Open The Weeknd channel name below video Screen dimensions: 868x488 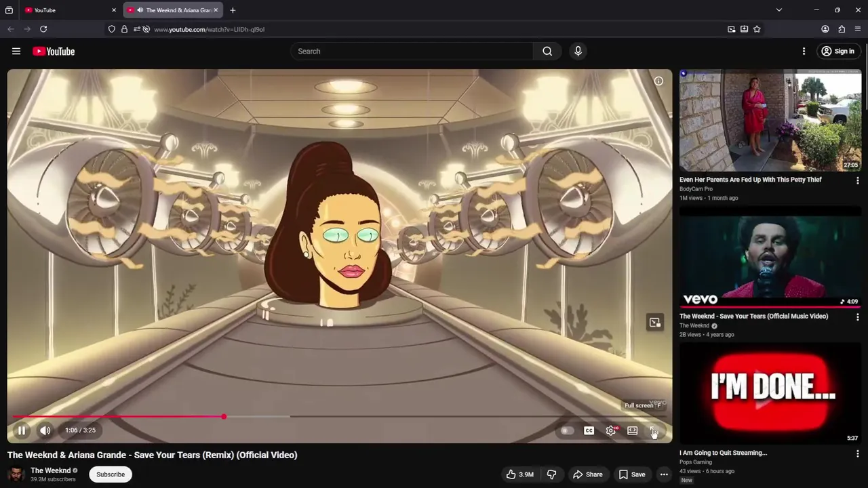click(x=51, y=470)
